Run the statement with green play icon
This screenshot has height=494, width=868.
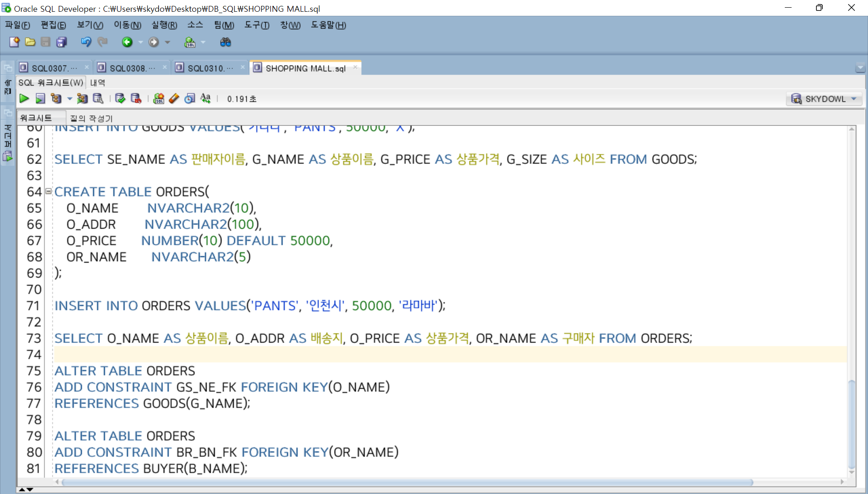24,99
